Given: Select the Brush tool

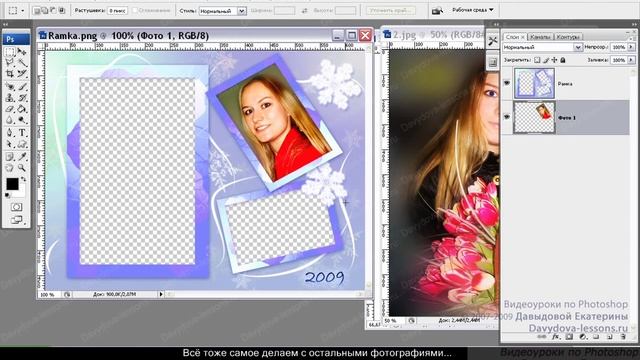Looking at the screenshot, I should coord(22,87).
